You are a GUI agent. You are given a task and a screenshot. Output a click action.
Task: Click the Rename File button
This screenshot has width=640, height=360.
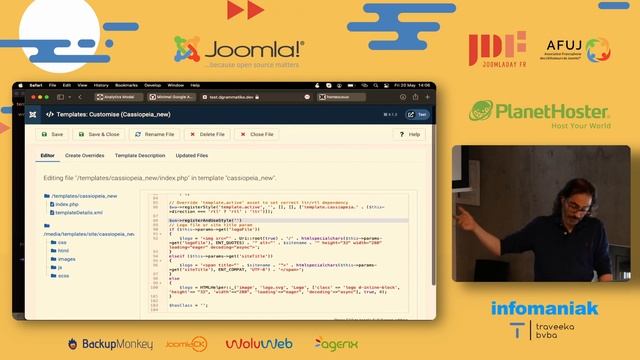[x=155, y=134]
